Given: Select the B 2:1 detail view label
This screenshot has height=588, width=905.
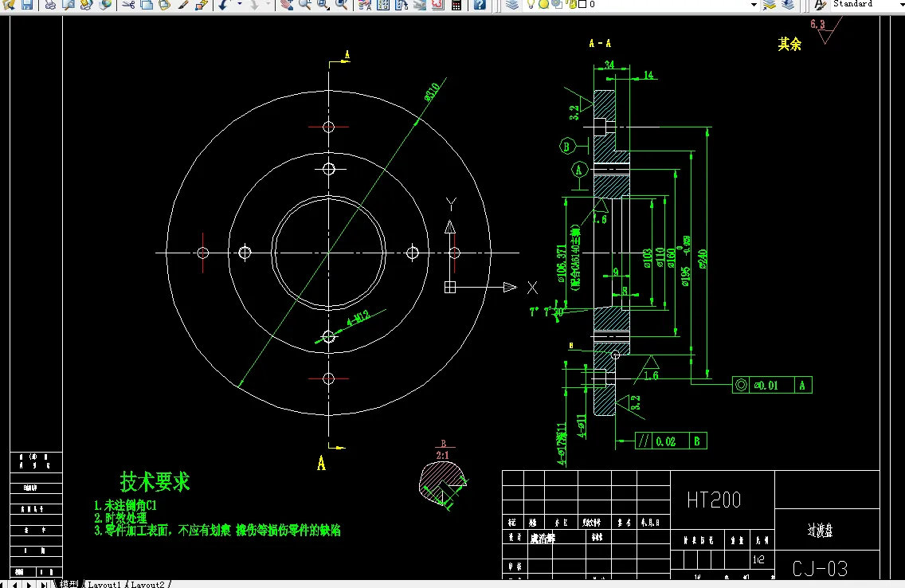Looking at the screenshot, I should tap(443, 449).
